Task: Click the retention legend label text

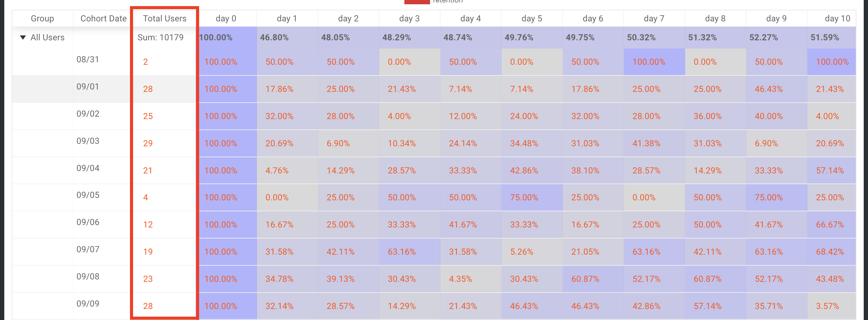Action: [447, 2]
